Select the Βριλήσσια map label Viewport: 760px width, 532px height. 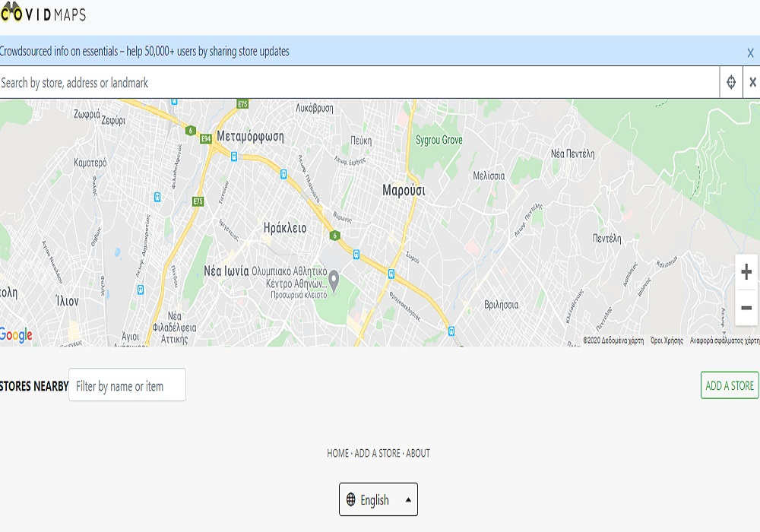pos(501,305)
